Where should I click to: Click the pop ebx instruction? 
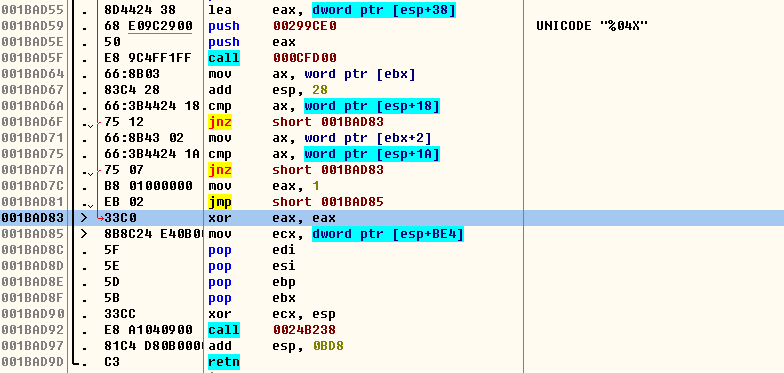pyautogui.click(x=252, y=298)
